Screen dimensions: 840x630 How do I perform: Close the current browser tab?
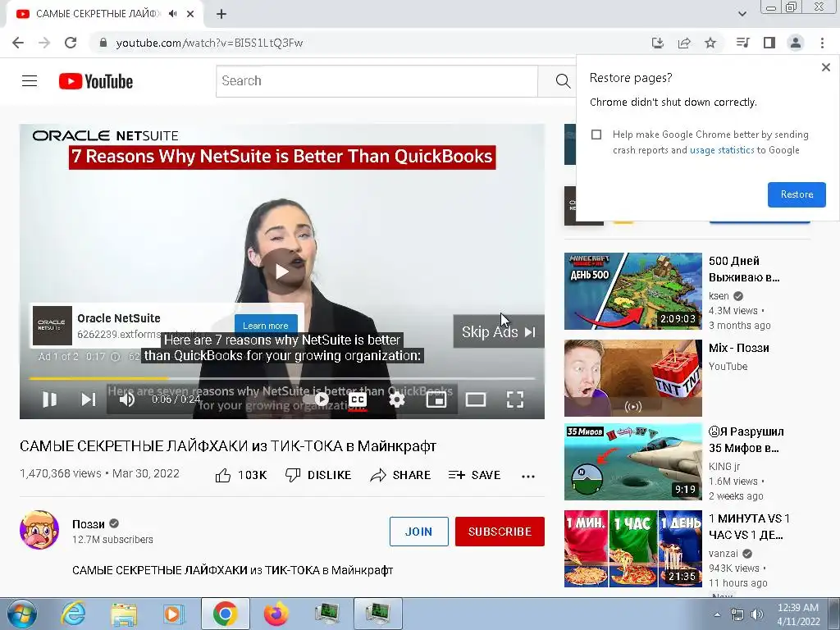click(x=190, y=14)
